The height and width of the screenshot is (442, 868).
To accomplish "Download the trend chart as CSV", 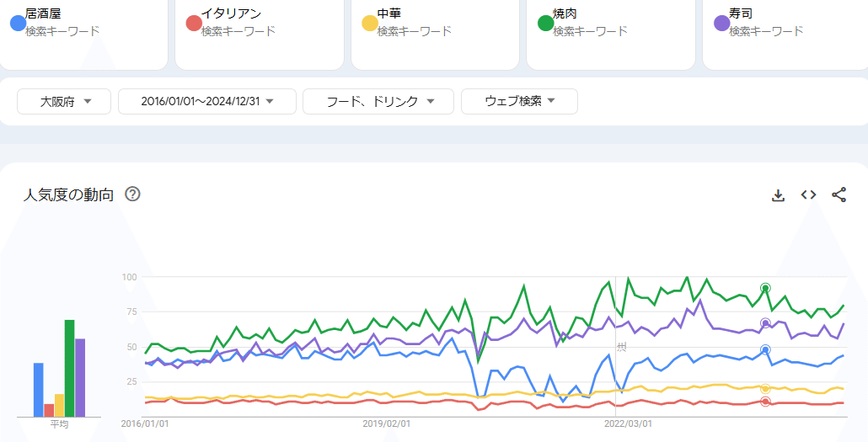I will pos(778,195).
